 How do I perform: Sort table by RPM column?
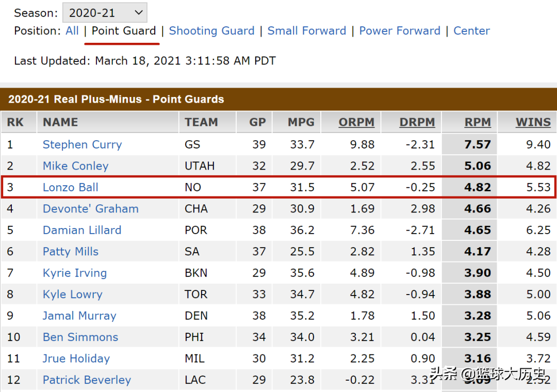pyautogui.click(x=478, y=122)
